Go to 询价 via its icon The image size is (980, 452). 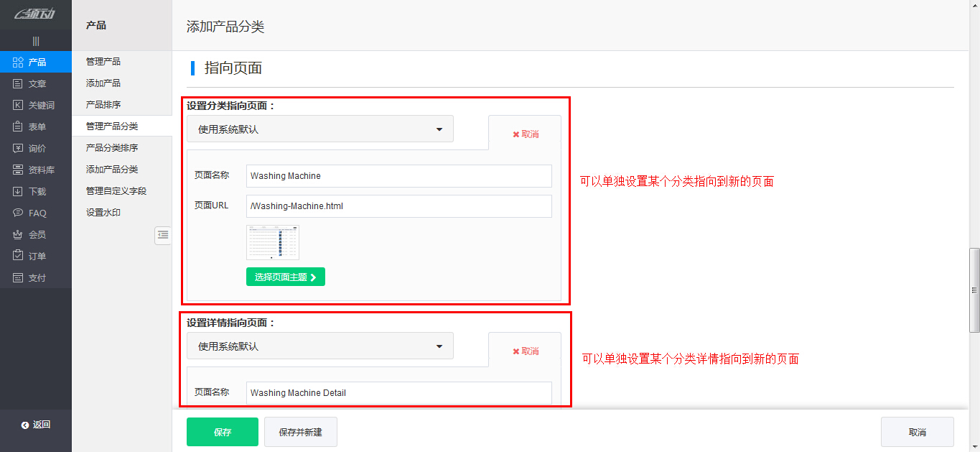[19, 149]
